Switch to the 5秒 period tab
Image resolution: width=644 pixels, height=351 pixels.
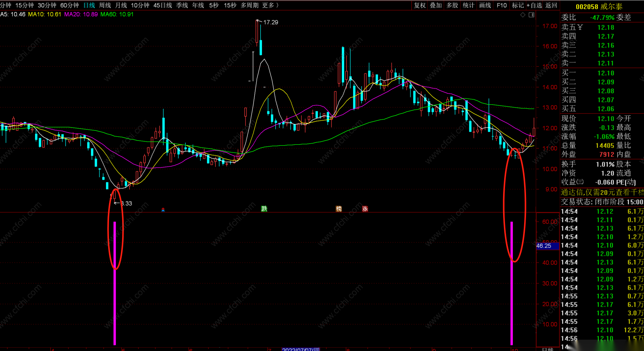(214, 5)
